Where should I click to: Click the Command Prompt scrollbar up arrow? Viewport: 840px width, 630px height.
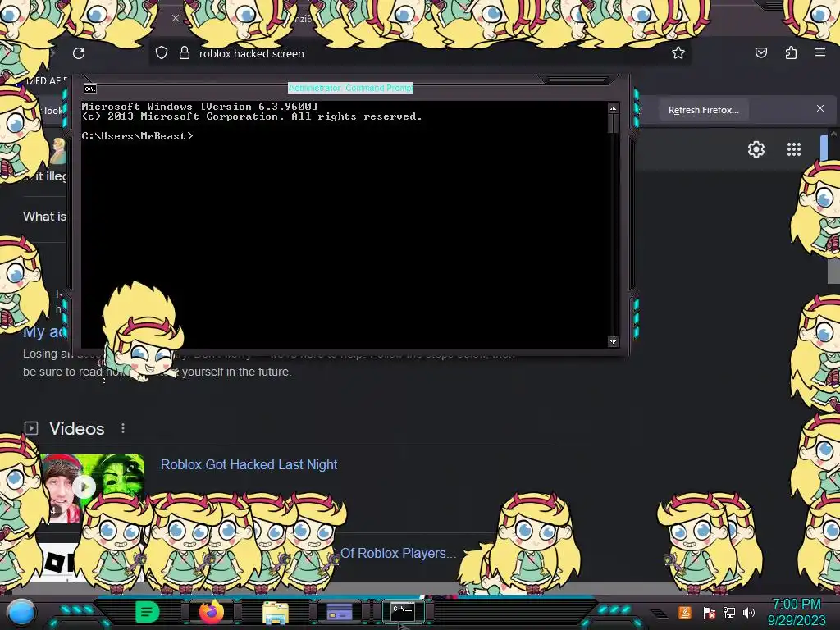point(613,108)
